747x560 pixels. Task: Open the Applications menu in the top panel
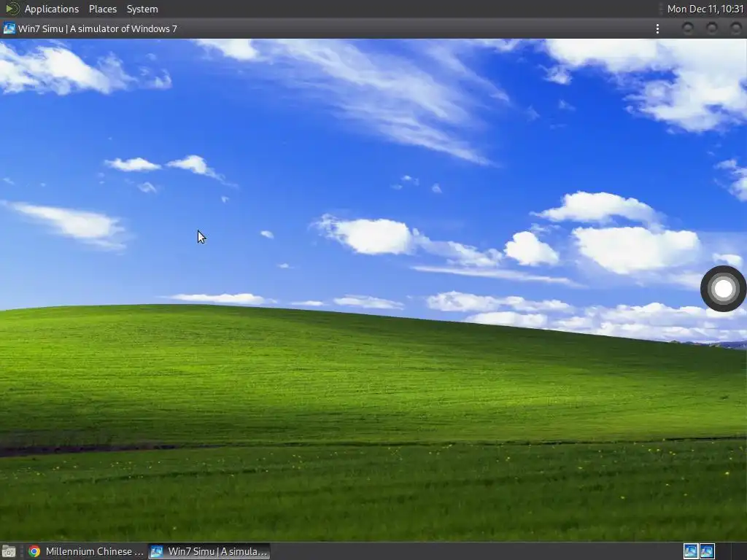[52, 9]
